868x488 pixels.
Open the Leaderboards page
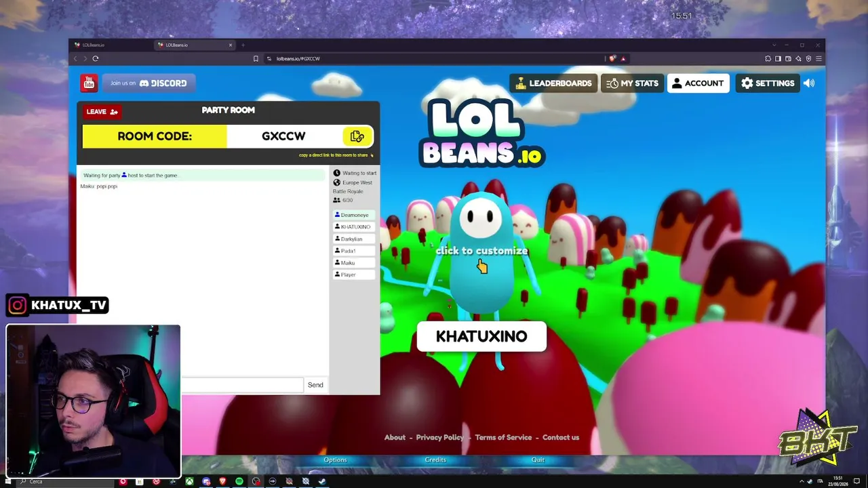click(x=553, y=83)
